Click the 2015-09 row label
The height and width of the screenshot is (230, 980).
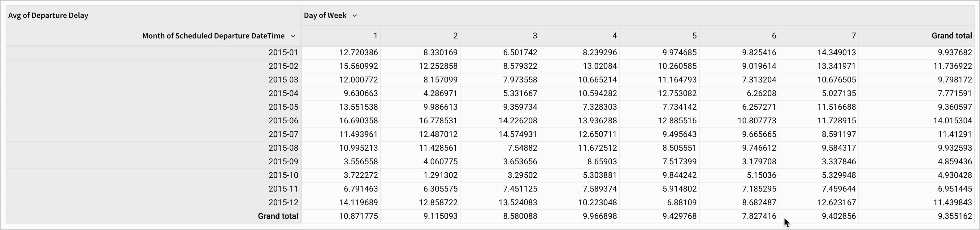tap(283, 161)
